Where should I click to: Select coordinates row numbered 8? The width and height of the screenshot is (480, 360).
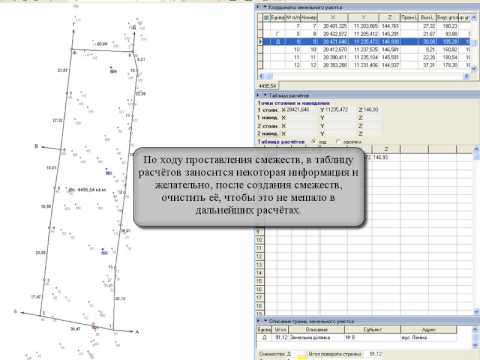pyautogui.click(x=367, y=34)
